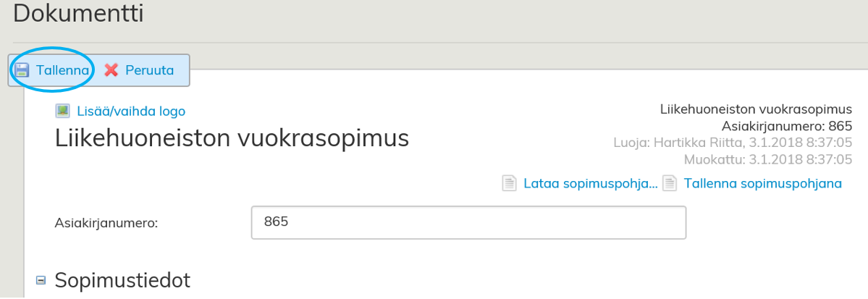The width and height of the screenshot is (868, 299).
Task: Click the Asiakirjanumero field label
Action: 106,223
